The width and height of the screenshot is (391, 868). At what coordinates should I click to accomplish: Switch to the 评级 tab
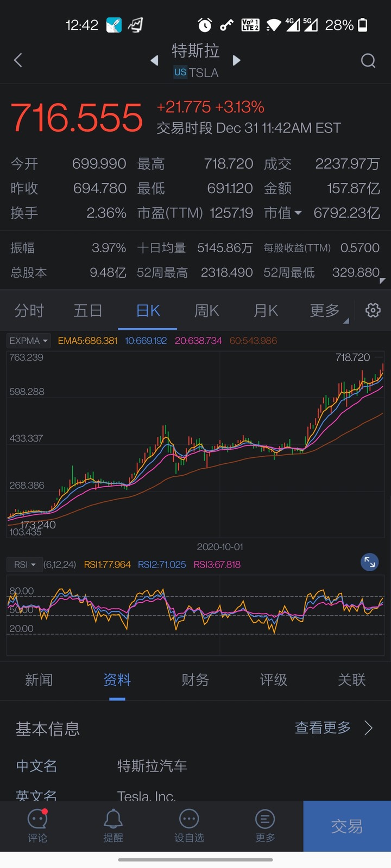point(274,680)
